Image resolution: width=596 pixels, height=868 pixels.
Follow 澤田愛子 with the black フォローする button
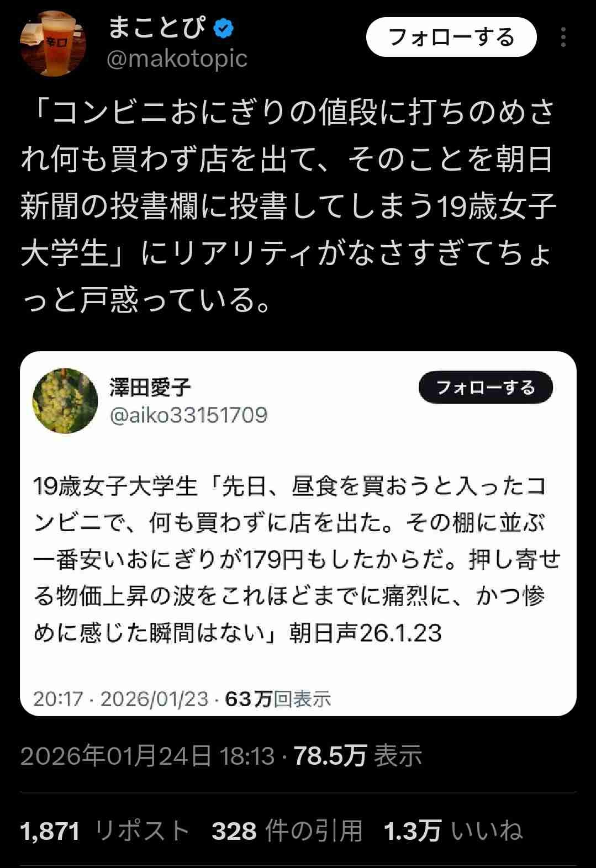(x=486, y=387)
